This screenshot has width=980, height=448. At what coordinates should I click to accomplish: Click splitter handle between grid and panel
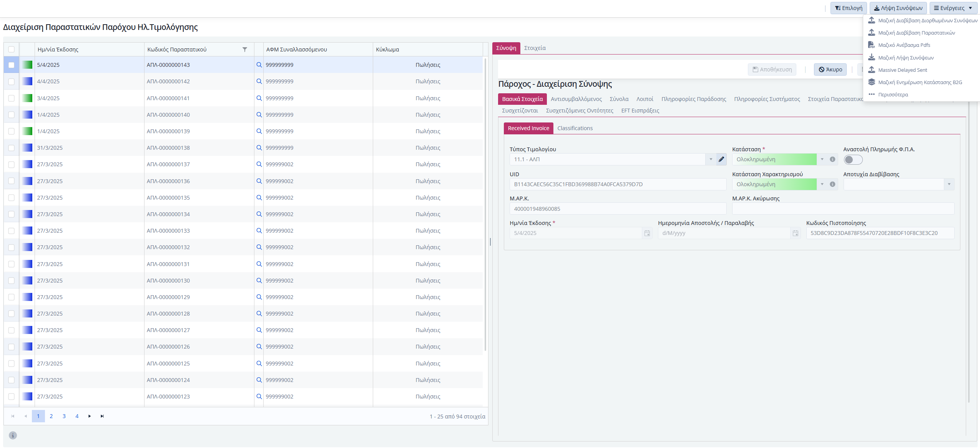pyautogui.click(x=490, y=242)
